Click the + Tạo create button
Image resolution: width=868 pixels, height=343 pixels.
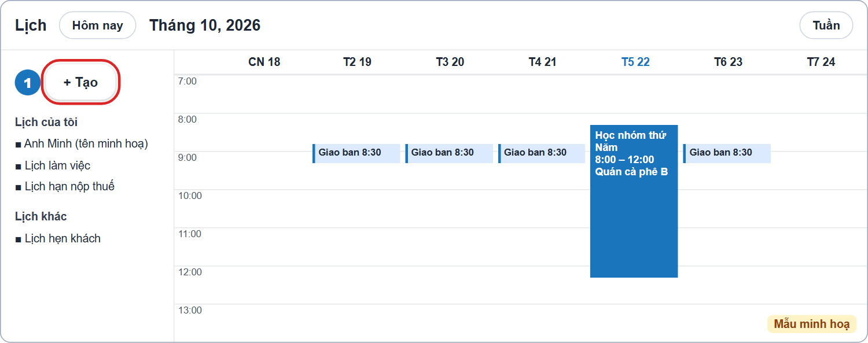click(x=81, y=82)
